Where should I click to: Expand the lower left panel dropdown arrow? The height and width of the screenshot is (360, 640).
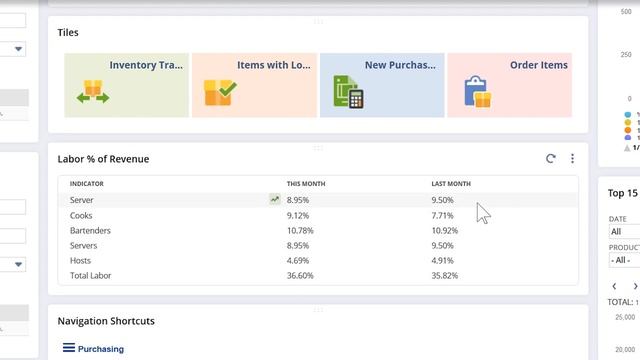point(18,264)
